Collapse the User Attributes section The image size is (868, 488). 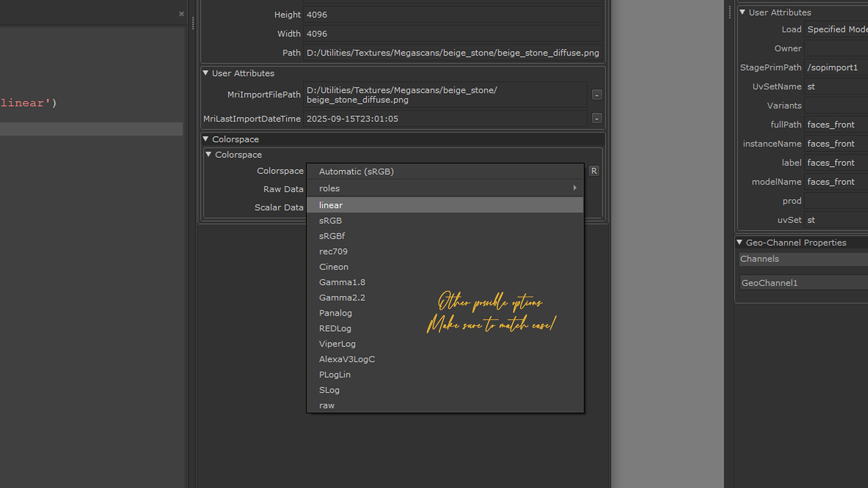click(x=206, y=73)
